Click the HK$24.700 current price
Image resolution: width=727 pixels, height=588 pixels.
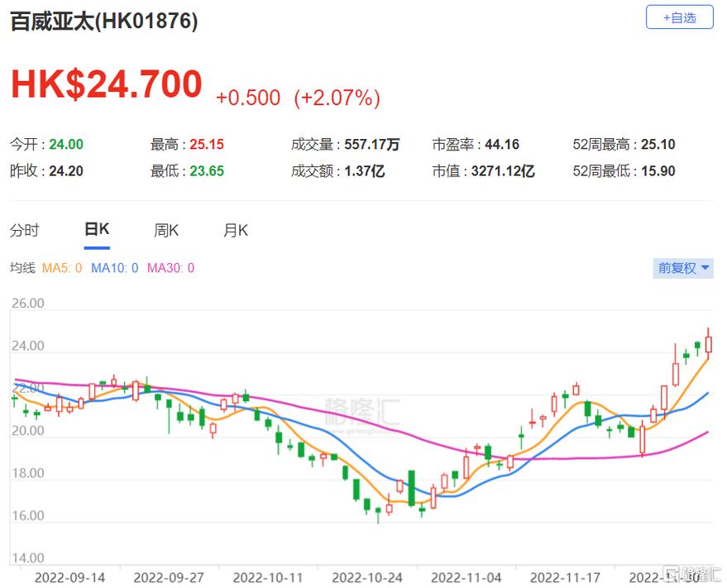pos(106,85)
